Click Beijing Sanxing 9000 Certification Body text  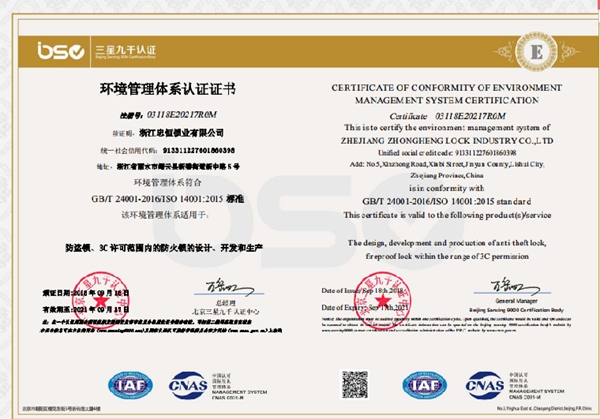516,310
